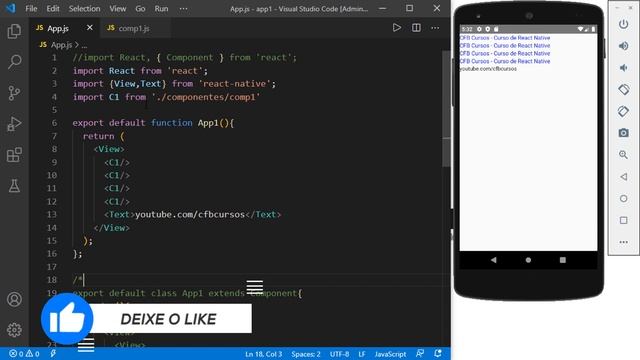Decrease emulator volume
The width and height of the screenshot is (640, 360).
coord(623,67)
